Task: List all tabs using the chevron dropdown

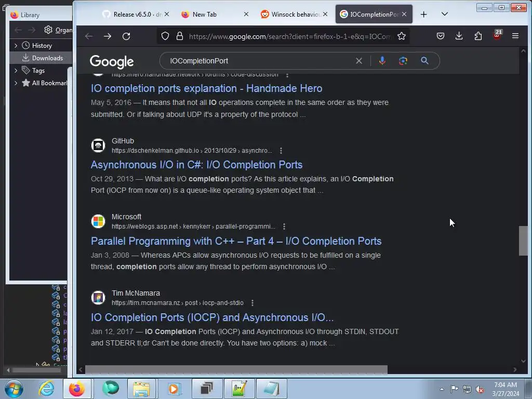Action: click(445, 14)
